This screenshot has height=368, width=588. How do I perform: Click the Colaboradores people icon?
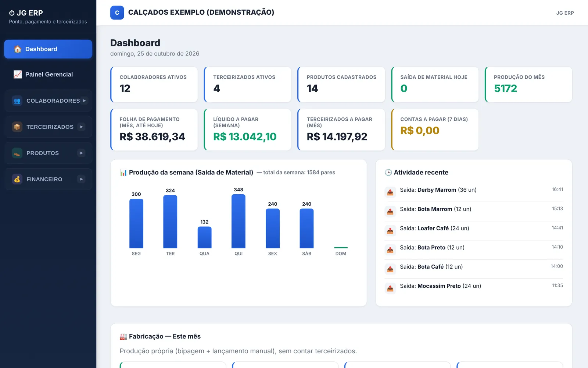point(17,100)
